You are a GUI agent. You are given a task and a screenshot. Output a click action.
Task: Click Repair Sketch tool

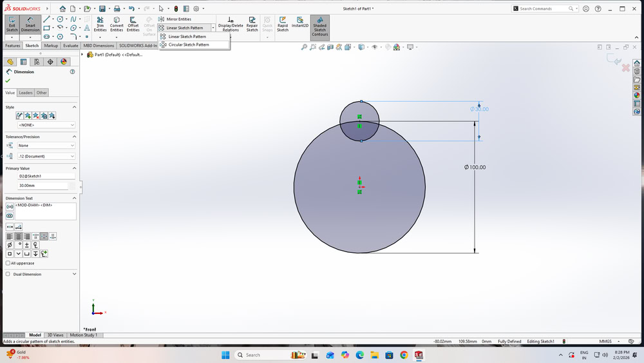pyautogui.click(x=252, y=25)
